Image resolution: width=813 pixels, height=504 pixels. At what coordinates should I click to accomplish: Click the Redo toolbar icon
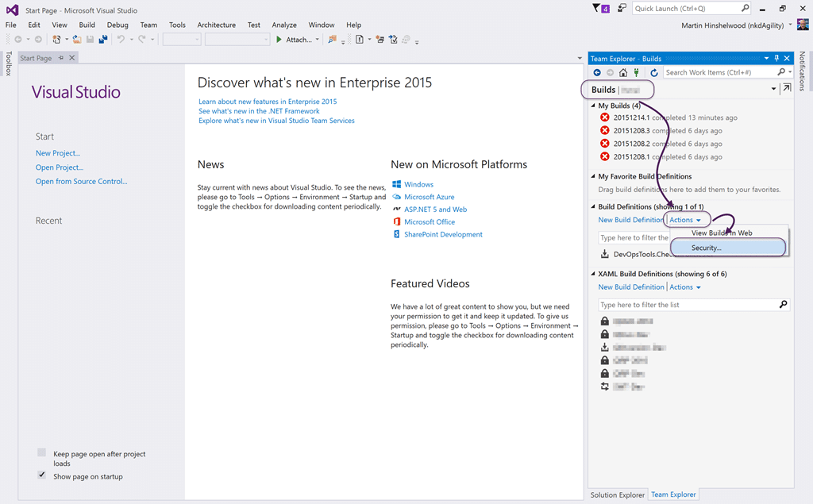(x=141, y=40)
